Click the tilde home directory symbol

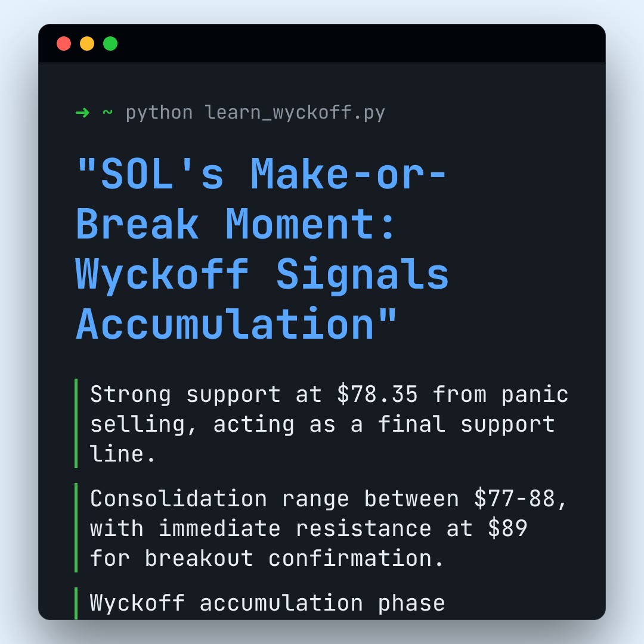pyautogui.click(x=107, y=112)
